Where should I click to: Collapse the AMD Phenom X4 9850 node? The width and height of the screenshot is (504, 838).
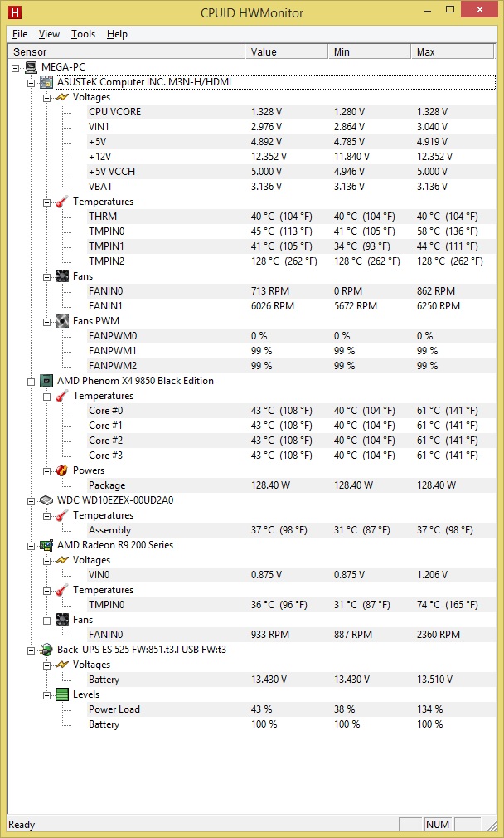pyautogui.click(x=31, y=382)
